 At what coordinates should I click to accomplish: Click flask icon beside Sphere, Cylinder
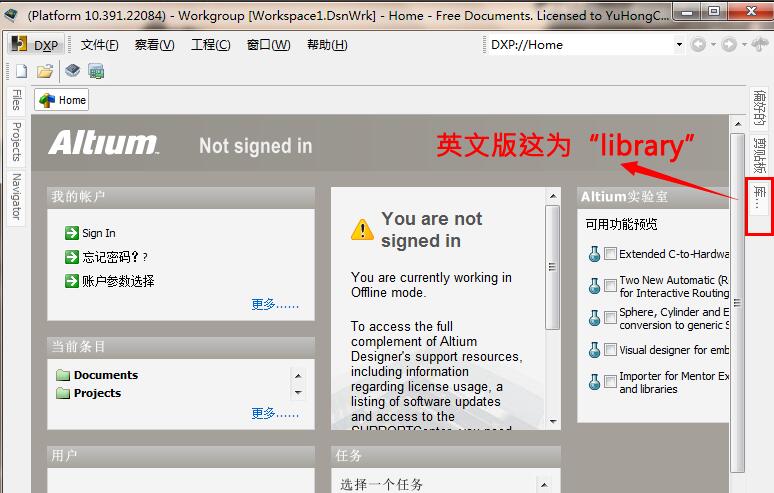pos(594,317)
